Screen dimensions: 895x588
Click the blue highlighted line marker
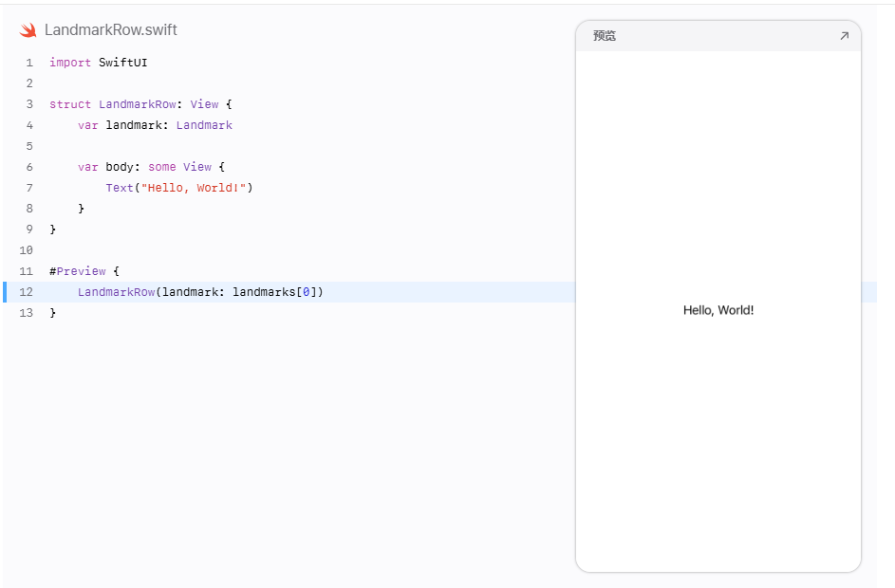point(5,292)
